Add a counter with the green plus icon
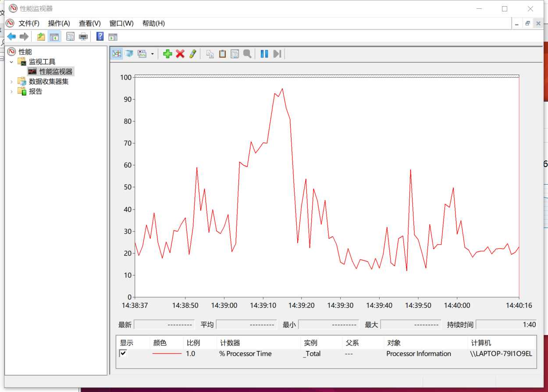Screen dimensions: 548x392 point(167,53)
